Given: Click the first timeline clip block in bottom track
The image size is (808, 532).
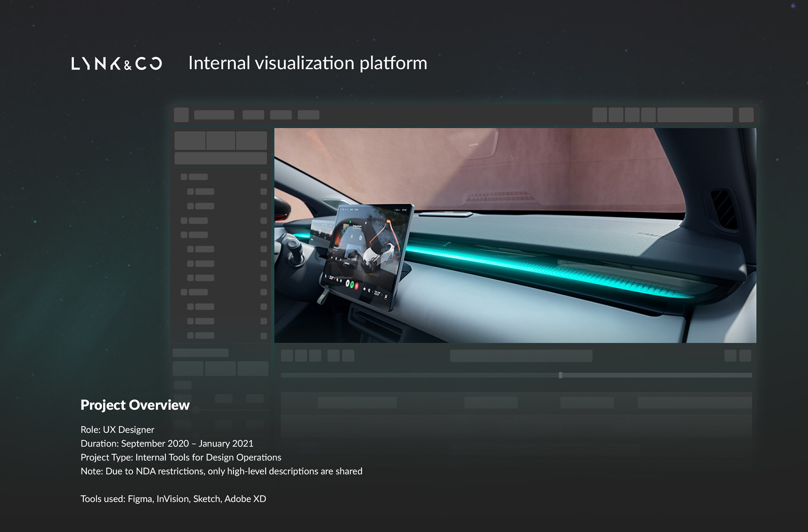Looking at the screenshot, I should pos(357,402).
